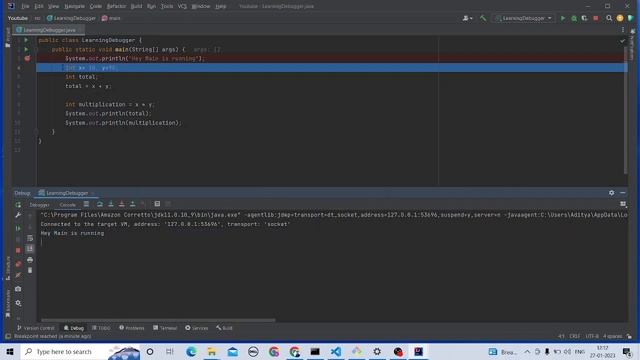Click the console horizontal scrollbar
Viewport: 640px width, 360px height.
(158, 320)
